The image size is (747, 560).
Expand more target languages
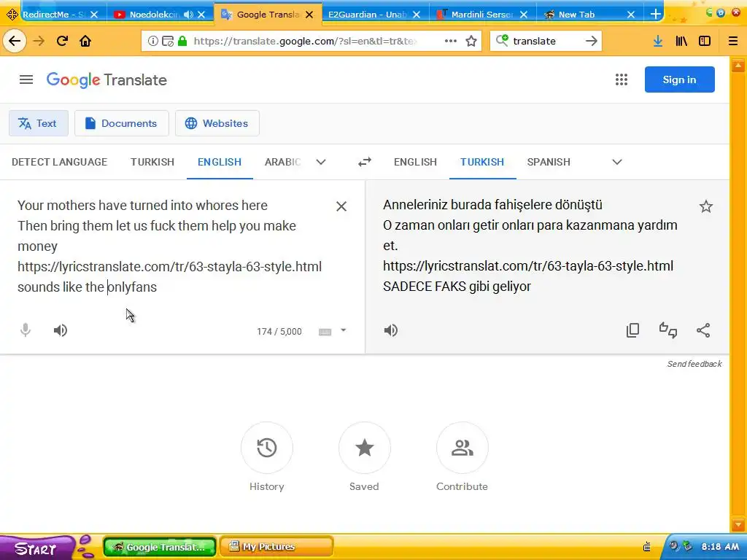click(617, 163)
